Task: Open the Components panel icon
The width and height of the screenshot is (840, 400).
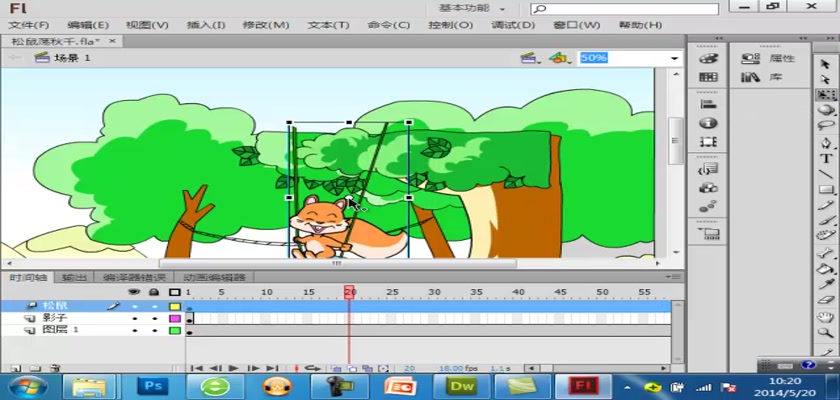Action: pos(708,188)
